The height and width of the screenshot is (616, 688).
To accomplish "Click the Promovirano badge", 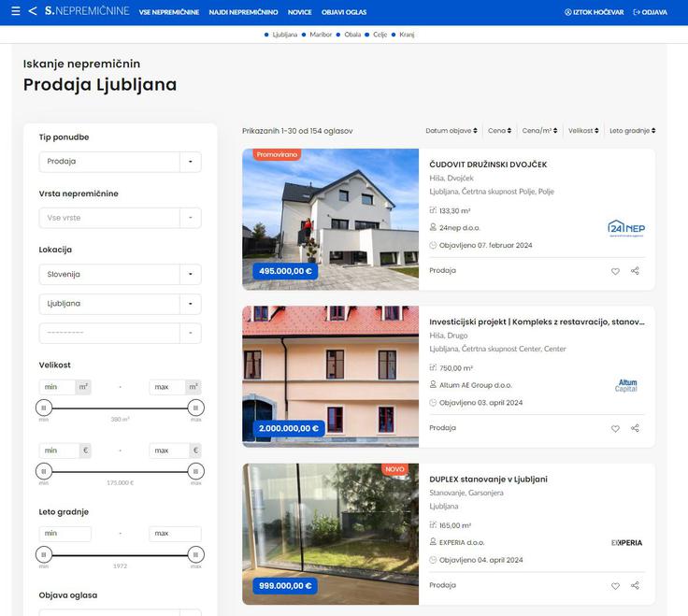I will click(x=277, y=155).
